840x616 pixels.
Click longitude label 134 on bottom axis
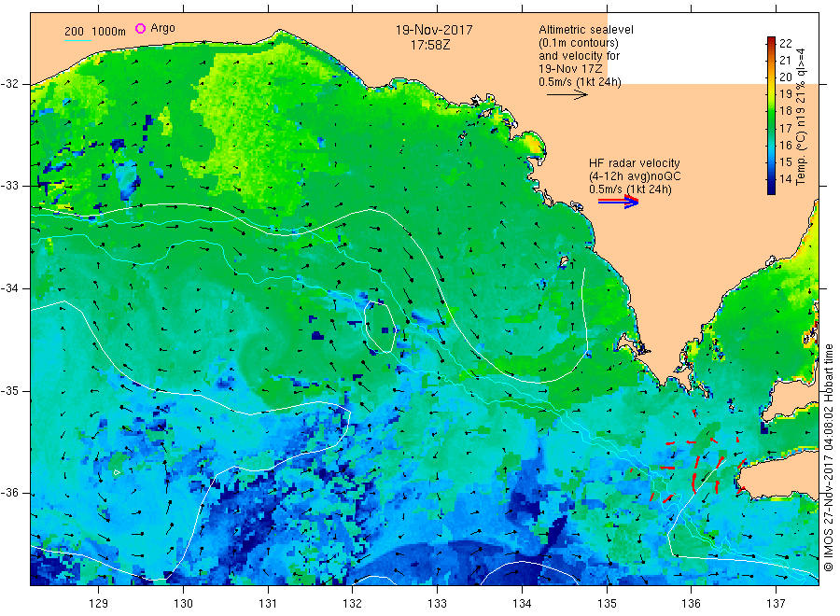(522, 604)
